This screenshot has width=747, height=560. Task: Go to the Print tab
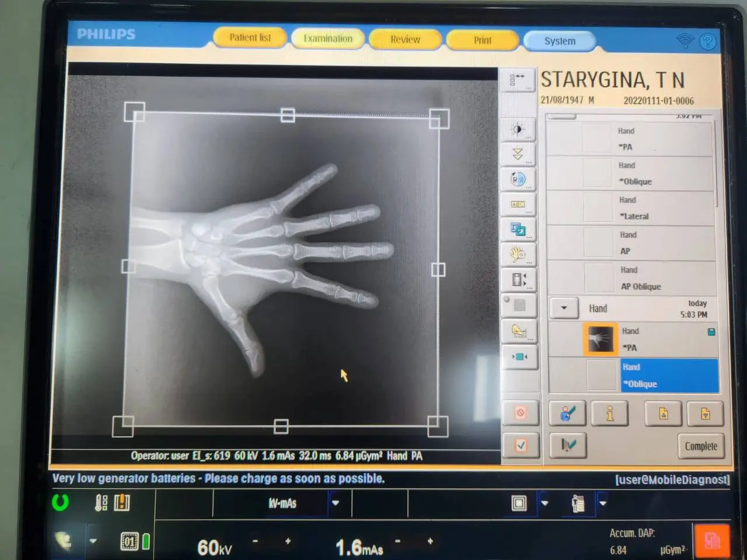(483, 40)
